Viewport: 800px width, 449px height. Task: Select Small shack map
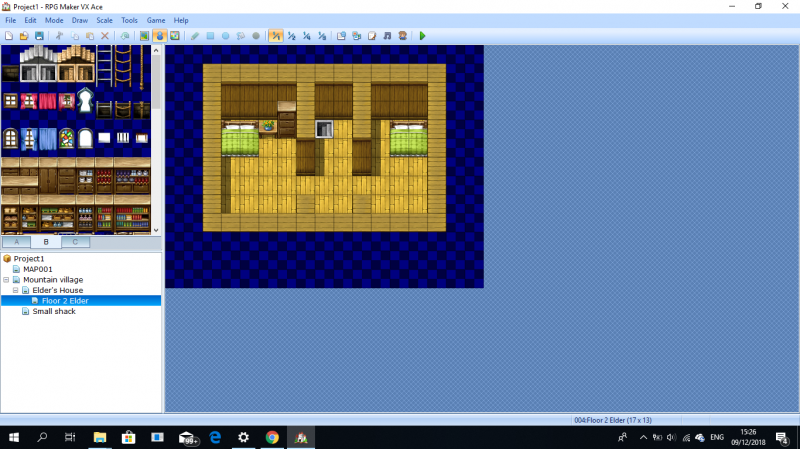54,311
